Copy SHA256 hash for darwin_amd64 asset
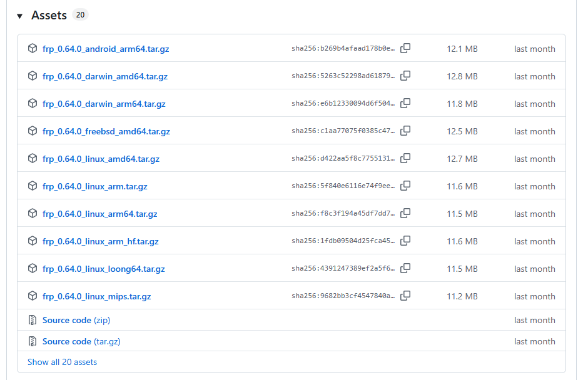The height and width of the screenshot is (380, 588). click(x=405, y=76)
